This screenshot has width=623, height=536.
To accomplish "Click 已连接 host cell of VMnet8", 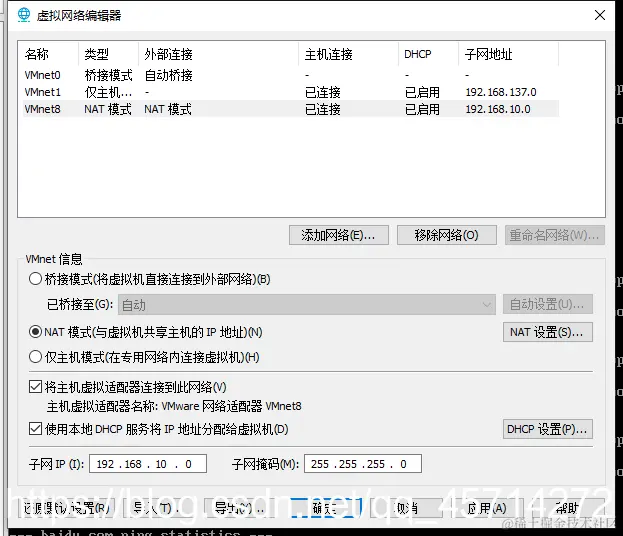I will 323,109.
